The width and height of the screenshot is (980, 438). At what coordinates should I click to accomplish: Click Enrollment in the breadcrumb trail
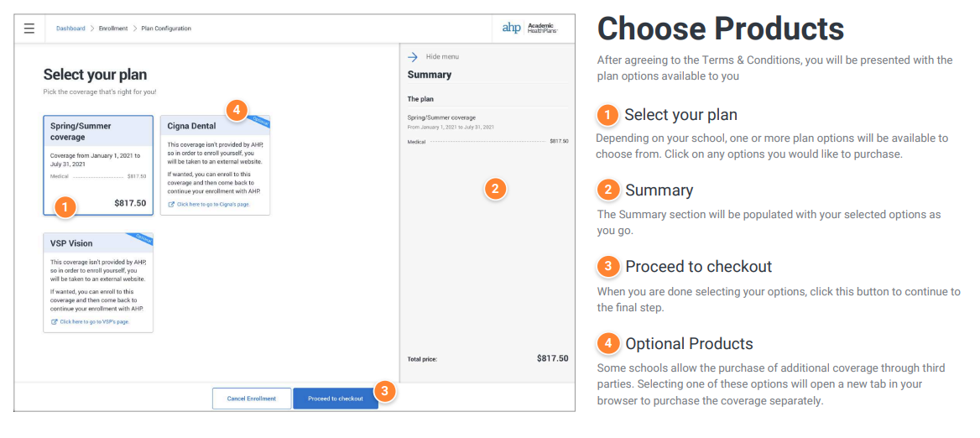click(x=113, y=29)
